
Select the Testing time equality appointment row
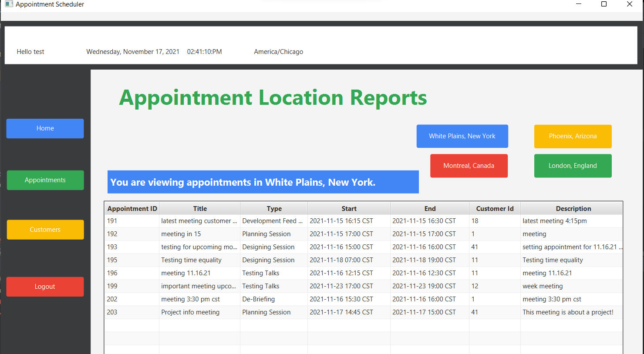coord(261,260)
